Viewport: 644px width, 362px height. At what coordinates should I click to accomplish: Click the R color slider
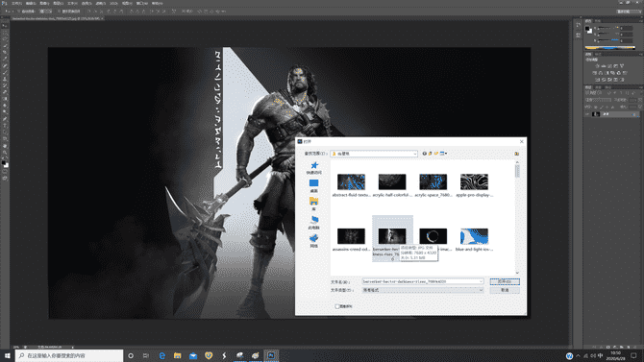[x=608, y=28]
